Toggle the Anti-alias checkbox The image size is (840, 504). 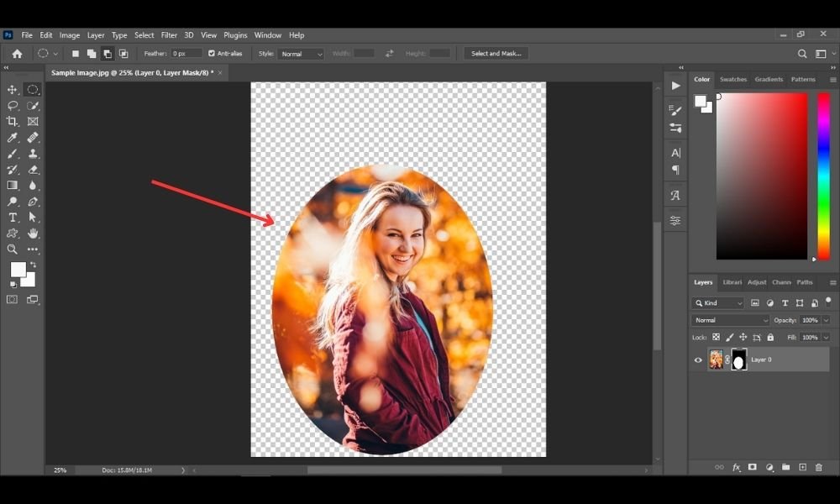[x=212, y=54]
